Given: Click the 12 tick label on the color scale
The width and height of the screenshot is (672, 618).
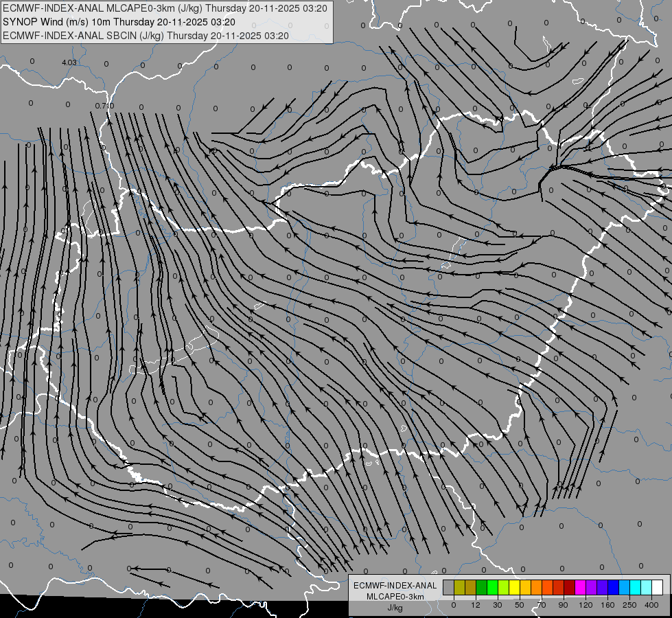Looking at the screenshot, I should pyautogui.click(x=476, y=605).
